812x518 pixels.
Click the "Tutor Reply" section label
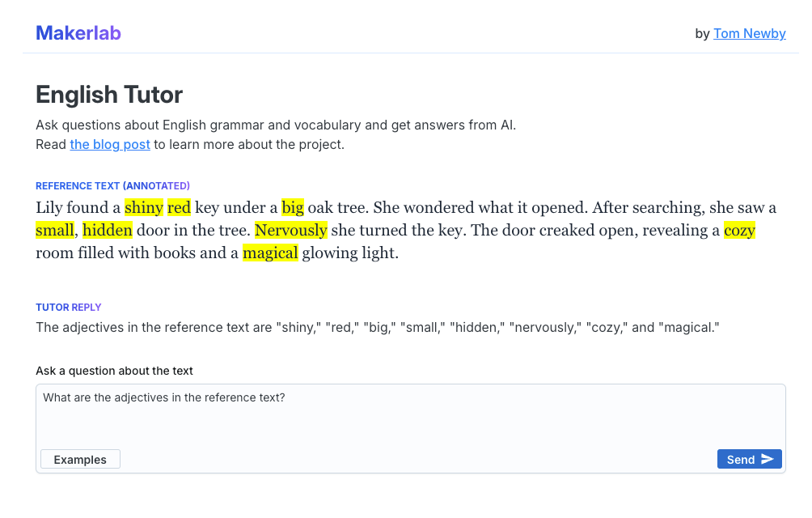click(69, 308)
